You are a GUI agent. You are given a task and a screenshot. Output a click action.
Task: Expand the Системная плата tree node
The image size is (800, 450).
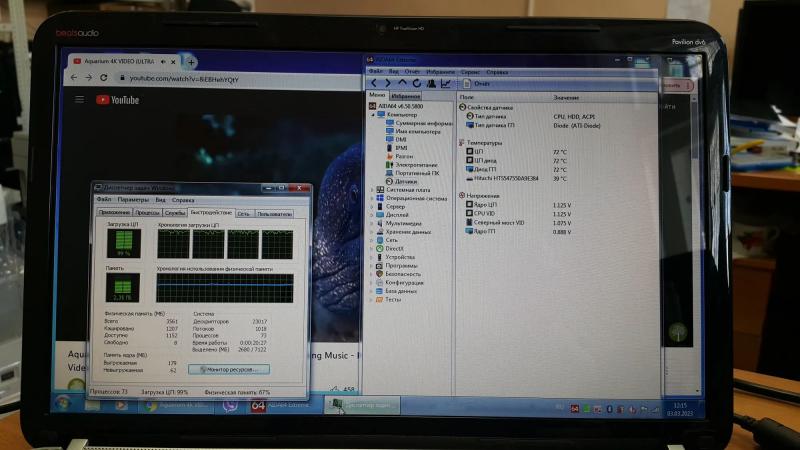click(x=372, y=190)
